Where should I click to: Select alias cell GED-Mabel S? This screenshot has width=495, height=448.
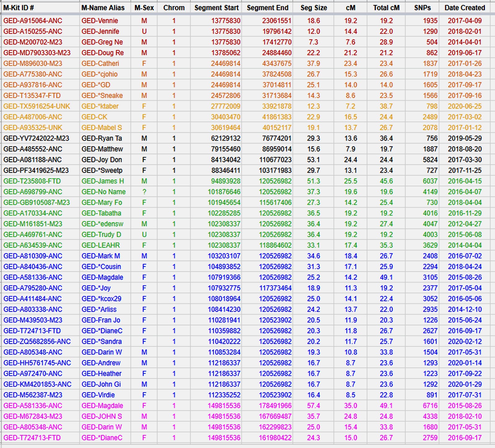(x=102, y=128)
